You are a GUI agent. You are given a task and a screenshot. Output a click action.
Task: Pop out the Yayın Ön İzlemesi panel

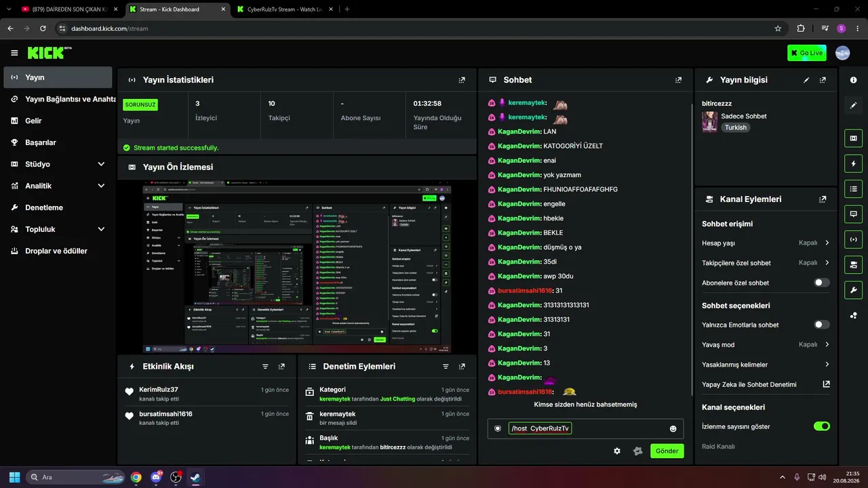[462, 167]
